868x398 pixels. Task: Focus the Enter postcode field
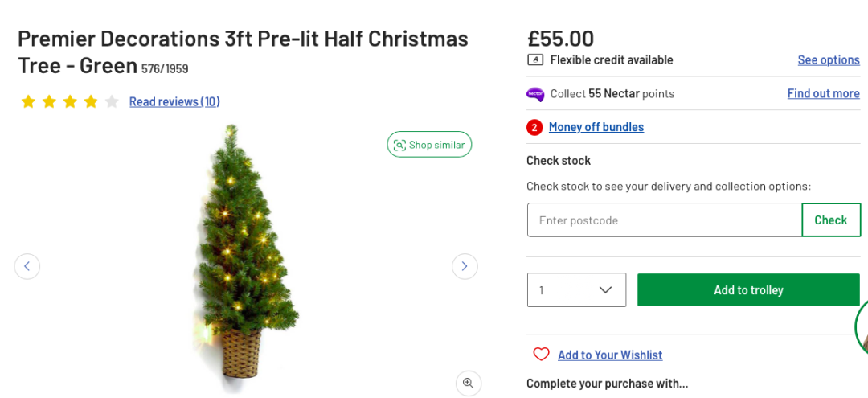click(x=665, y=220)
